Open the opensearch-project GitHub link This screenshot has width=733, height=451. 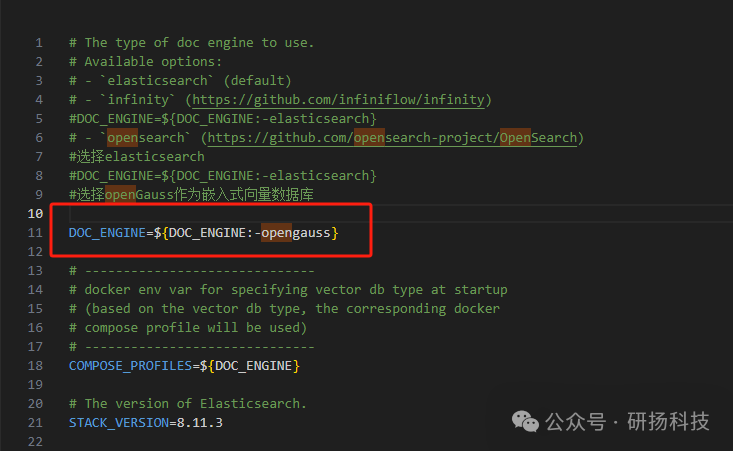(392, 138)
